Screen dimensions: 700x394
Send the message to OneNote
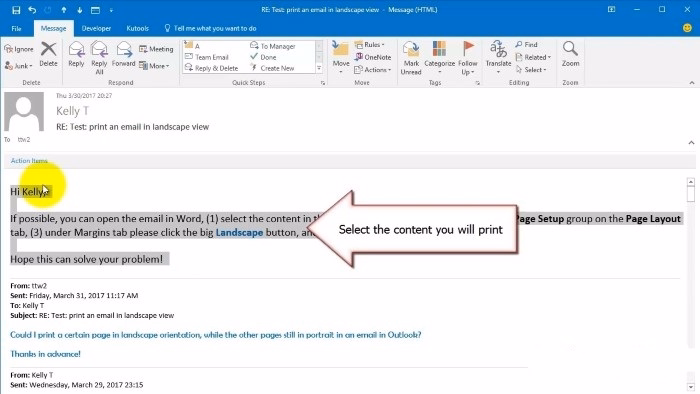click(x=373, y=57)
